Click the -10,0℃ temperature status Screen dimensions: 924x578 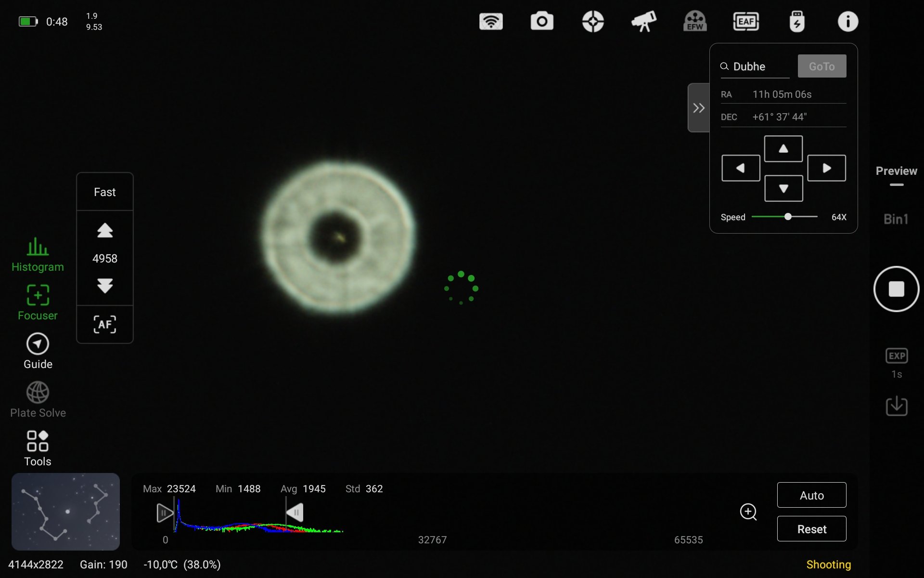click(182, 565)
